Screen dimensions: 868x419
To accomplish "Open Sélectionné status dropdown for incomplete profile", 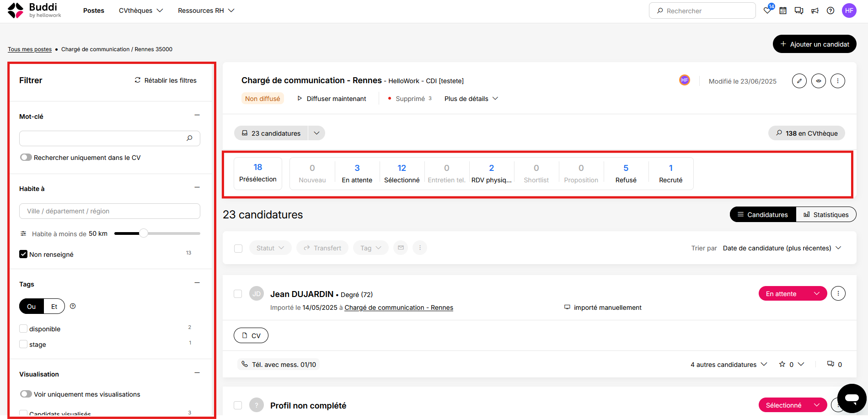I will click(x=793, y=405).
